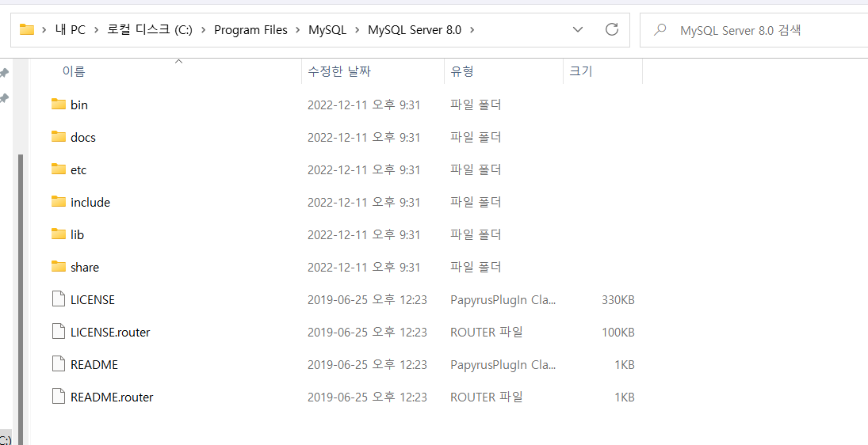The height and width of the screenshot is (445, 868).
Task: Expand chevron after 로컬 디스크 (C:) breadcrumb
Action: [x=203, y=30]
